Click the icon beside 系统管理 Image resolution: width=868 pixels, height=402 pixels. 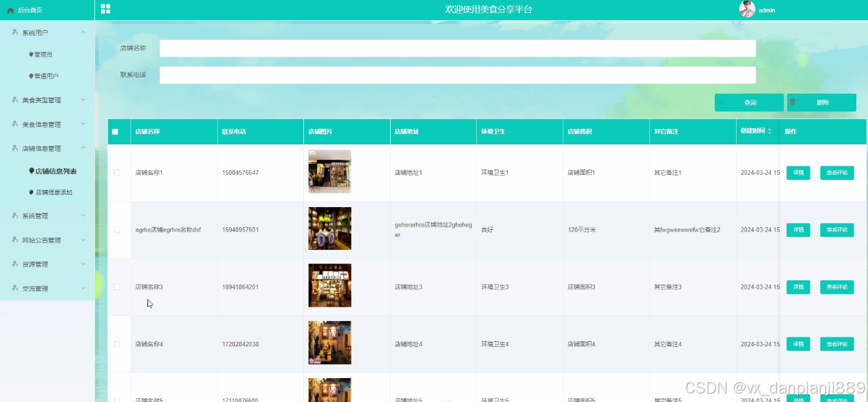click(x=15, y=215)
